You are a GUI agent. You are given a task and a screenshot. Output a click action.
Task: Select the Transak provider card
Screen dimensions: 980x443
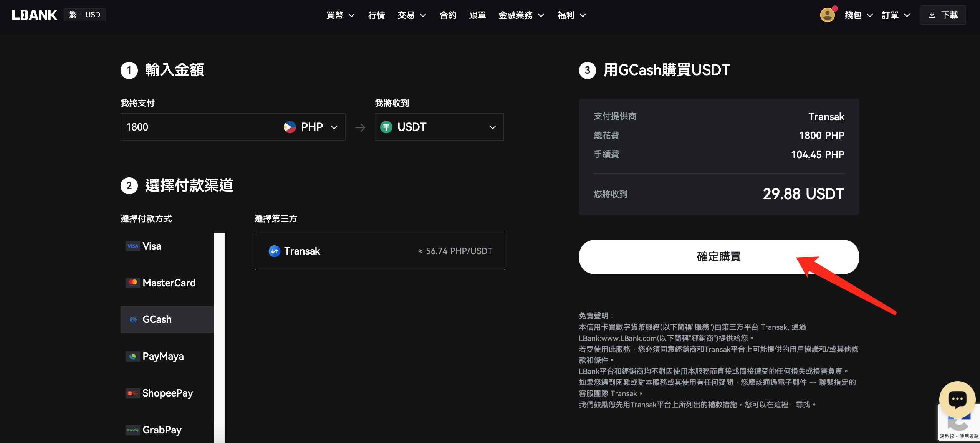(380, 251)
